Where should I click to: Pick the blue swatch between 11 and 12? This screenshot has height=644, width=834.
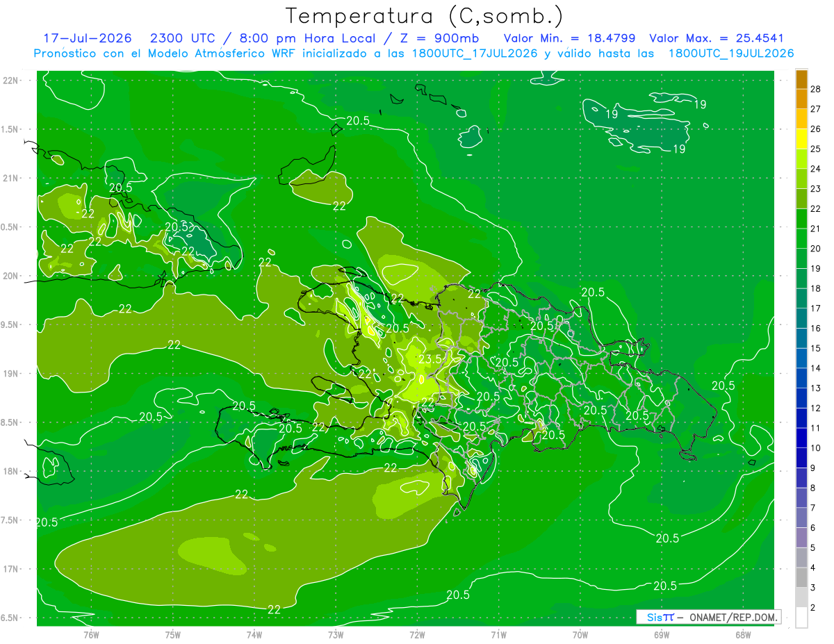point(801,418)
